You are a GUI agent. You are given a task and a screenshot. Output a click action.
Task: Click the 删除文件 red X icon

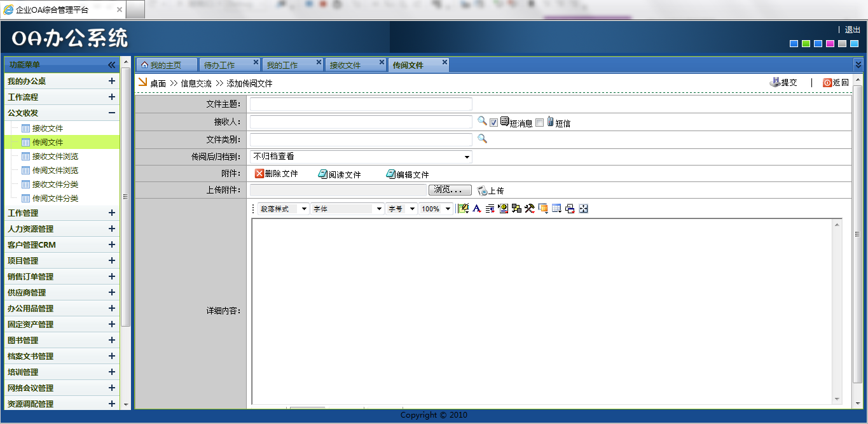[x=259, y=173]
